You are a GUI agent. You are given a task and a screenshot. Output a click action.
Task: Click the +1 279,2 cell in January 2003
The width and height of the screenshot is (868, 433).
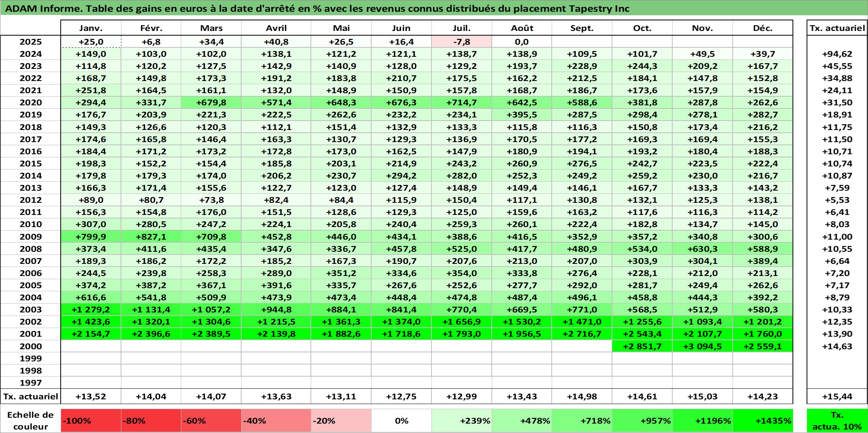coord(91,310)
